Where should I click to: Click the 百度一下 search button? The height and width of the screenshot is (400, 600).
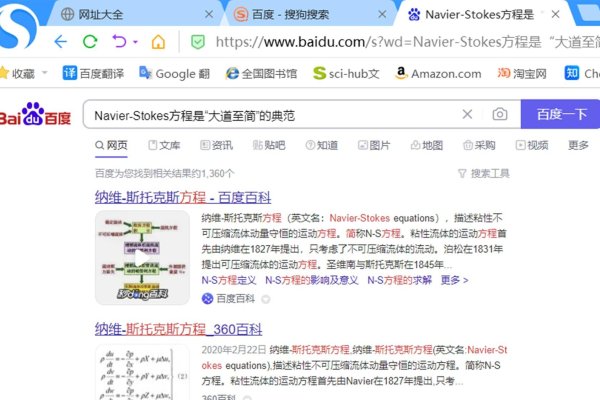tap(561, 114)
